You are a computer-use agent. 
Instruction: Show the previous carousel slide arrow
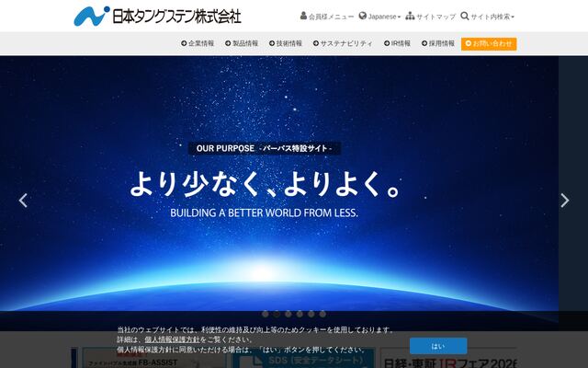tap(23, 201)
